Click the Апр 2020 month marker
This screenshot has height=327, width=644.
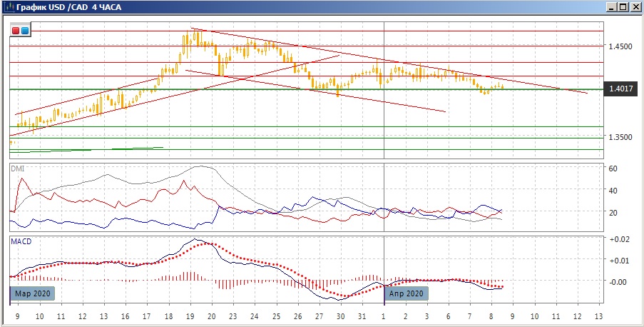click(407, 293)
